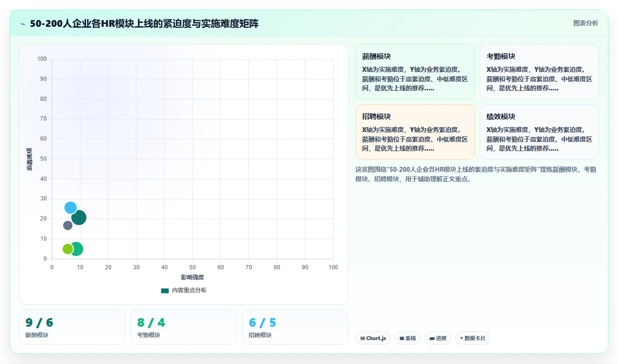Open the 绩效模块 info card
The image size is (618, 364).
[539, 132]
